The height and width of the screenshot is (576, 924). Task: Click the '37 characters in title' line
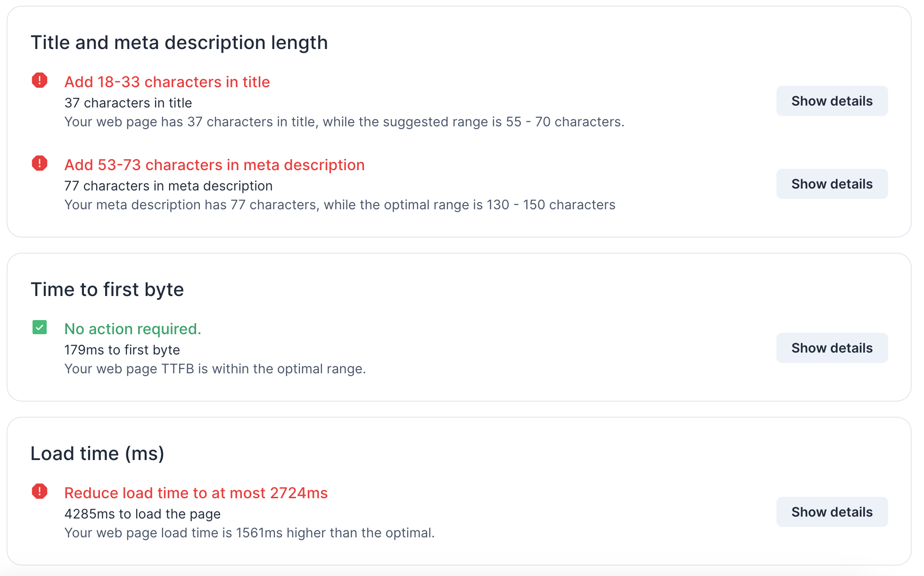pyautogui.click(x=128, y=103)
